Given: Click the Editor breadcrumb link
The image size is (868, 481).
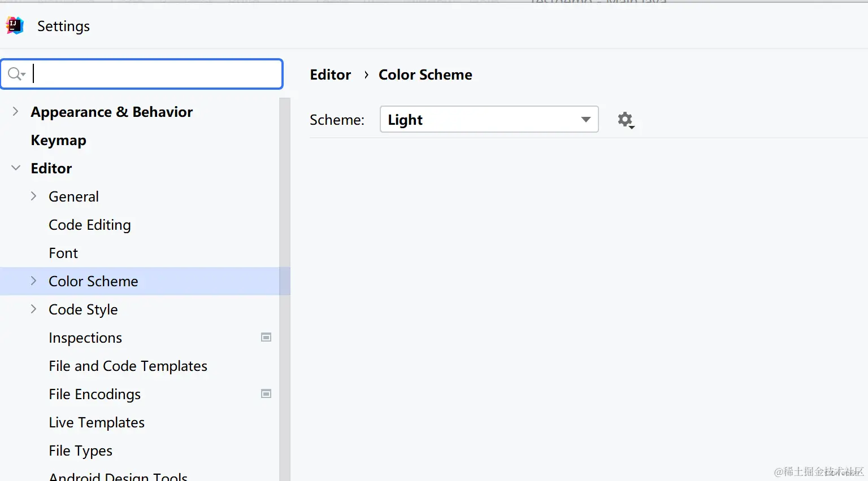Looking at the screenshot, I should (331, 75).
